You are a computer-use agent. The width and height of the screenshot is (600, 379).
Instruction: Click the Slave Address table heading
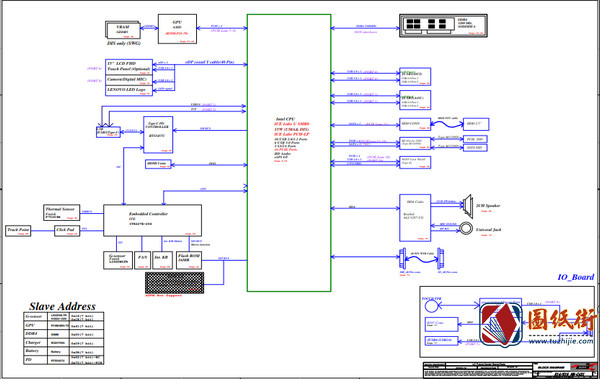(x=62, y=306)
